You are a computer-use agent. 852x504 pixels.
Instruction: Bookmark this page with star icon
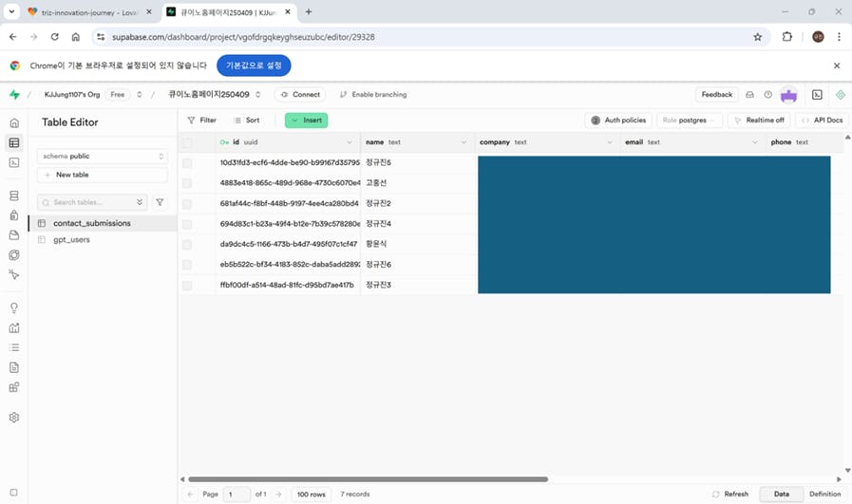click(757, 37)
